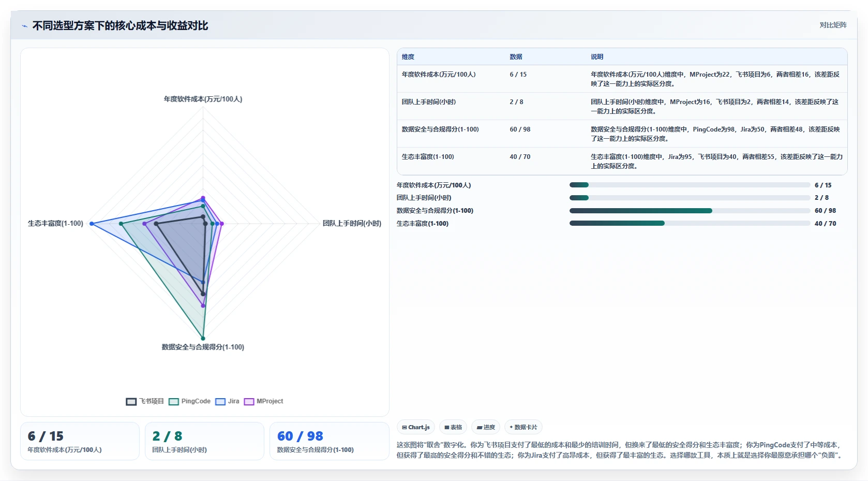Click table cell 团队上手时间(小时)
This screenshot has width=868, height=481.
(429, 102)
